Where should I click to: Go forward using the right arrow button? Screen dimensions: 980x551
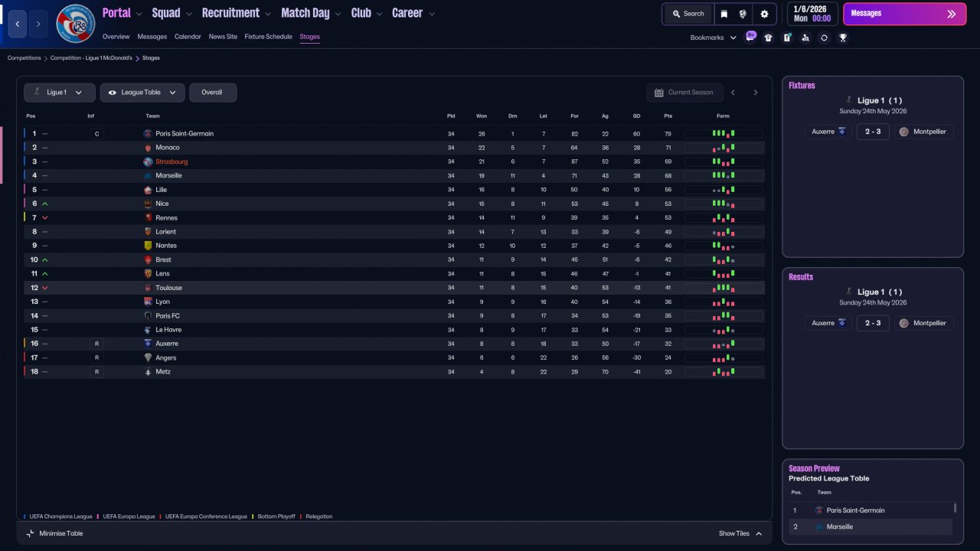coord(38,24)
